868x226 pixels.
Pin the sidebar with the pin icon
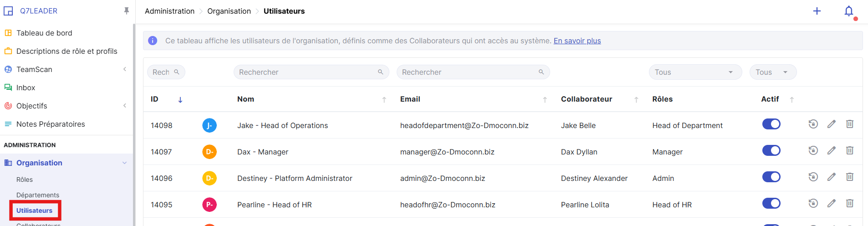click(x=126, y=11)
